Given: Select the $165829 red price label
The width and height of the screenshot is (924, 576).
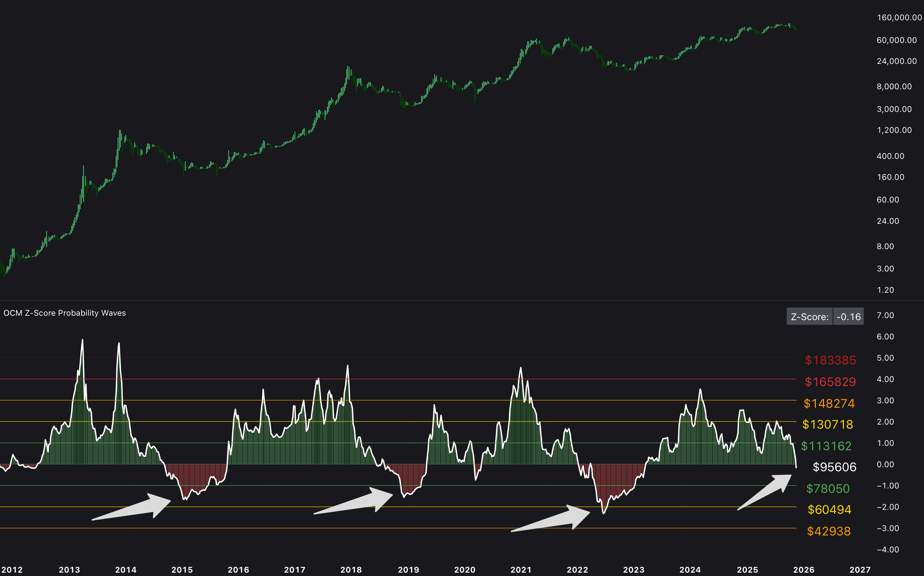Looking at the screenshot, I should pos(830,382).
